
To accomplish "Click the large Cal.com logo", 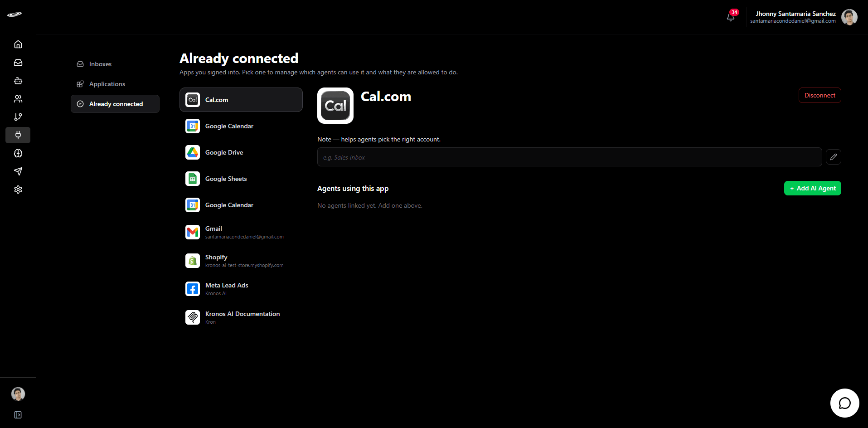I will 335,106.
